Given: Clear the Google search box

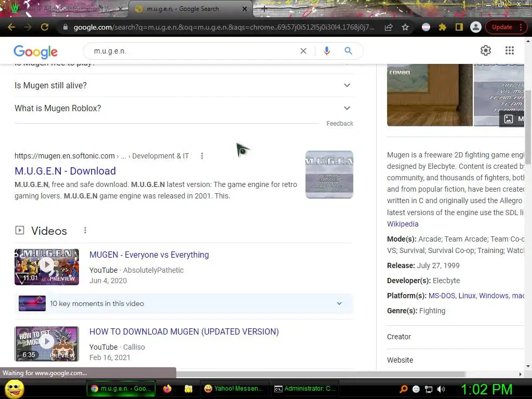Looking at the screenshot, I should pyautogui.click(x=303, y=51).
